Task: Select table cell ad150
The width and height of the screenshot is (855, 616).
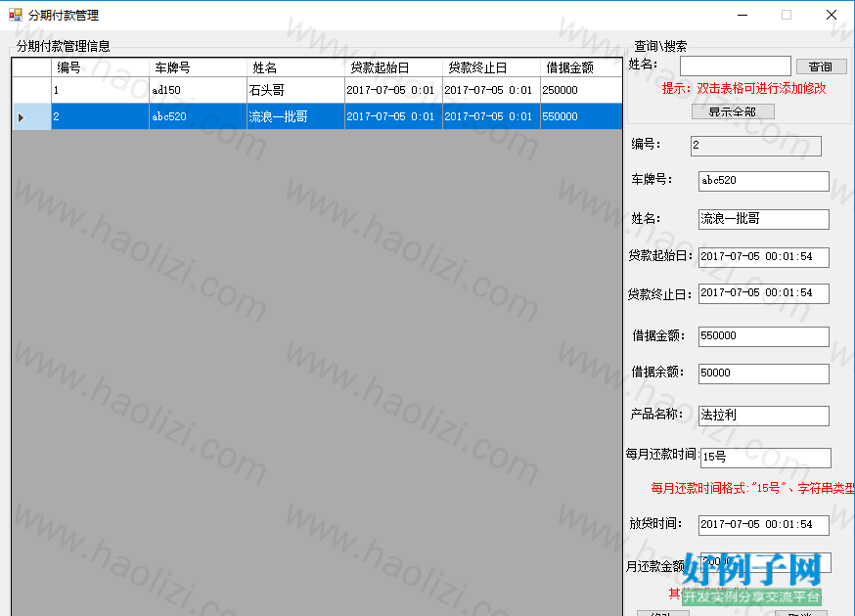Action: pyautogui.click(x=198, y=90)
